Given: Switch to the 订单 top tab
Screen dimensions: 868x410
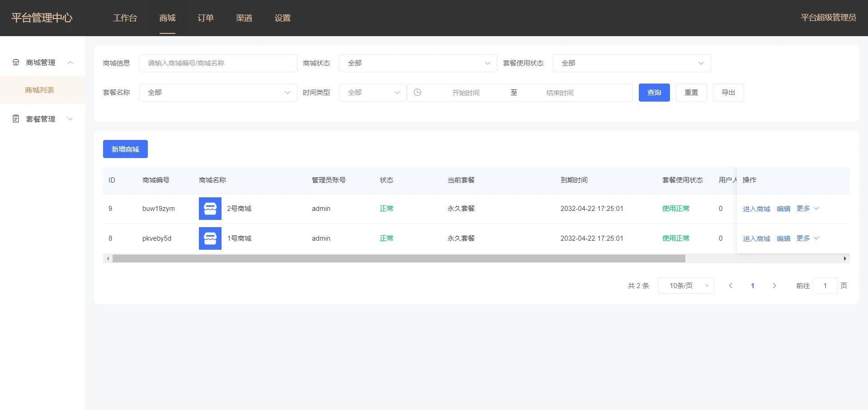Looking at the screenshot, I should point(205,18).
